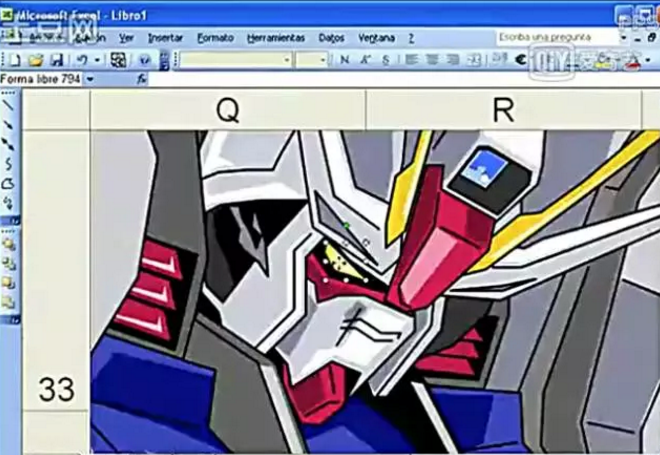This screenshot has width=660, height=455.
Task: Align text to the right
Action: point(452,60)
